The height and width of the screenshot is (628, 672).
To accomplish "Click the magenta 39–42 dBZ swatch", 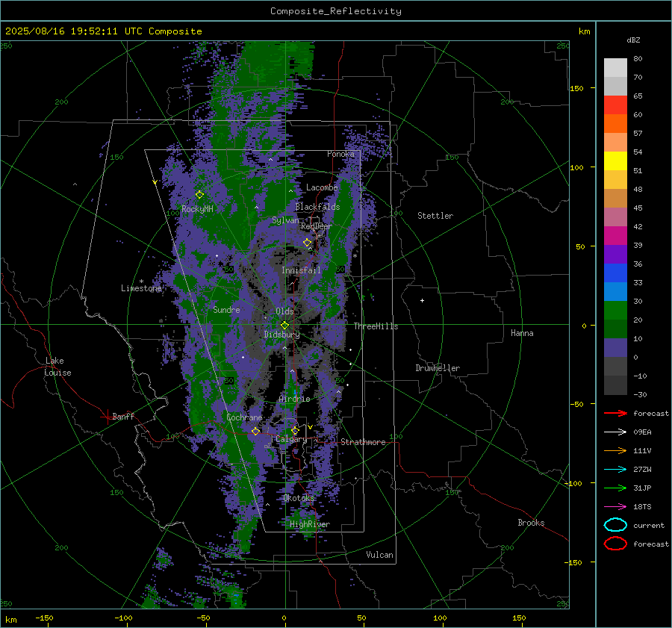I will tap(615, 236).
